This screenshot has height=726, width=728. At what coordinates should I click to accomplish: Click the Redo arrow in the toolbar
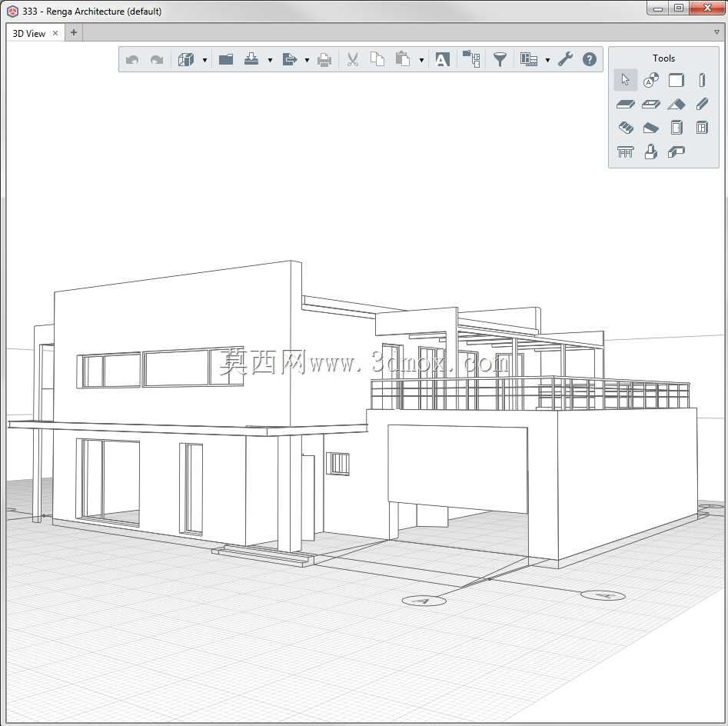click(x=157, y=59)
